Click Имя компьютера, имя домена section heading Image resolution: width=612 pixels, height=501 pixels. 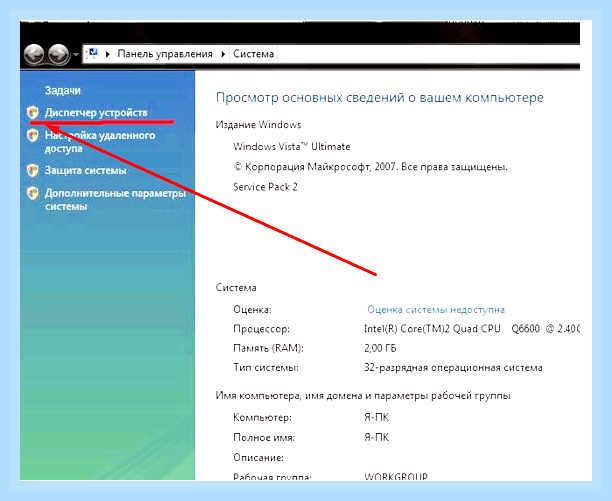point(363,396)
